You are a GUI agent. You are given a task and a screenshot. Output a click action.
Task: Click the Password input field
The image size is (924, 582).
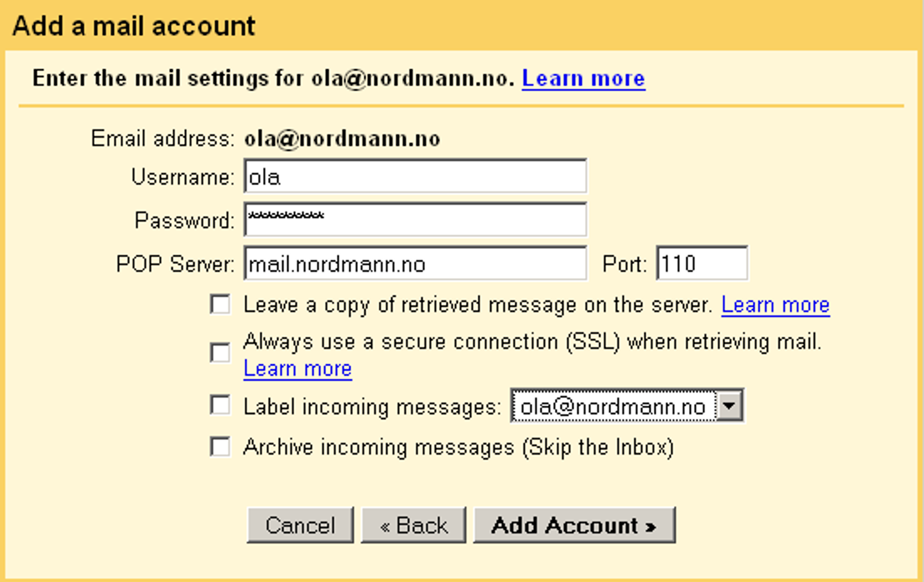pos(415,219)
